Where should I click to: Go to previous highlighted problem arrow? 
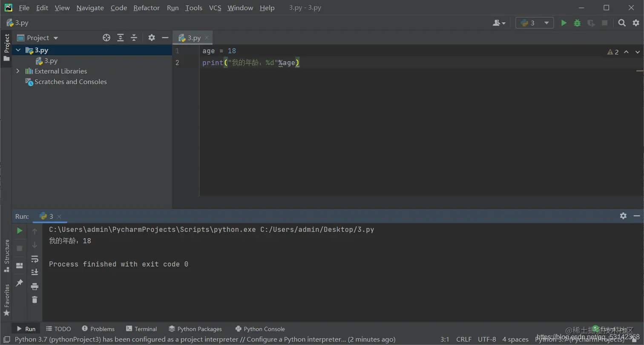pos(626,52)
